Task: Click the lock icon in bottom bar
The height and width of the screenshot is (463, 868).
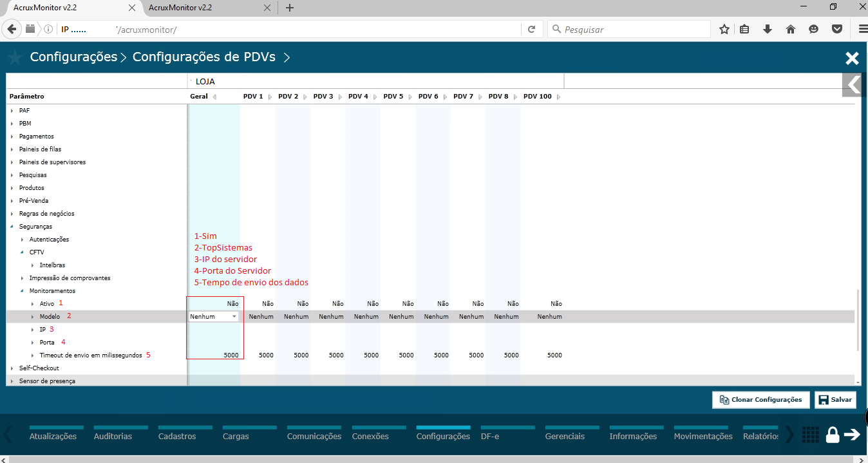Action: pyautogui.click(x=833, y=435)
